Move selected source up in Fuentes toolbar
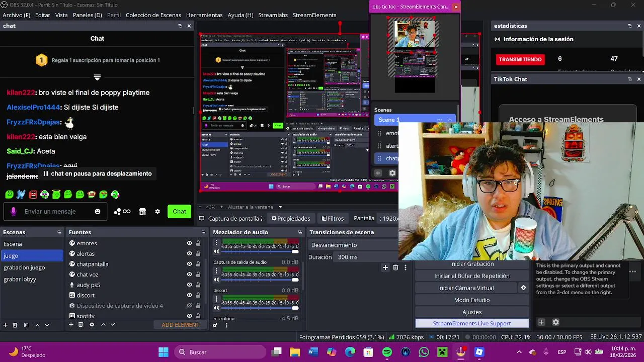This screenshot has height=362, width=644. coord(103,325)
